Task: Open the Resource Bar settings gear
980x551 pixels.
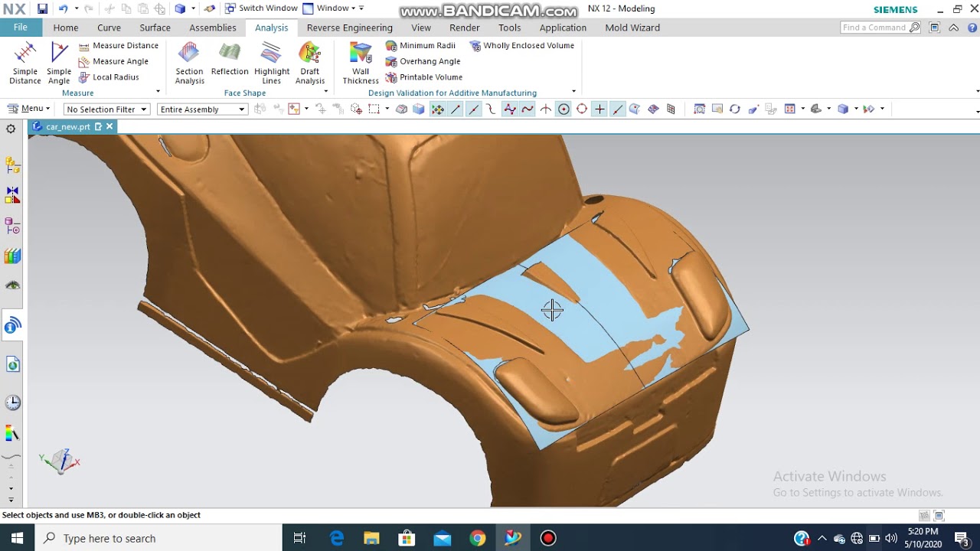Action: pyautogui.click(x=11, y=129)
